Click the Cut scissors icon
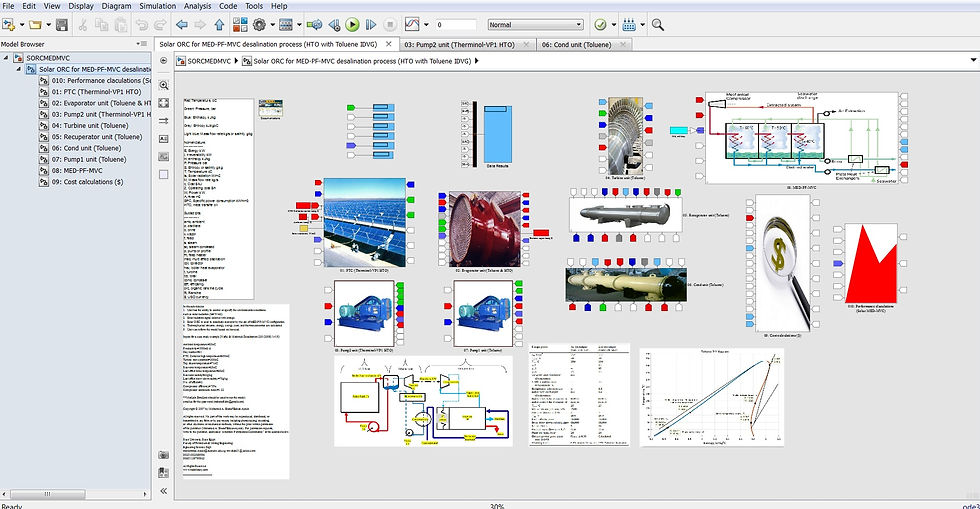Image resolution: width=980 pixels, height=509 pixels. (82, 25)
